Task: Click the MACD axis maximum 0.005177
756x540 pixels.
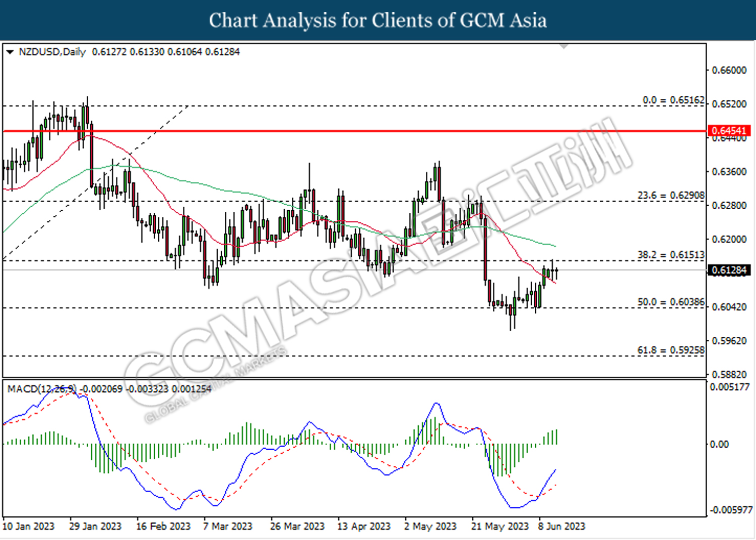Action: point(729,387)
